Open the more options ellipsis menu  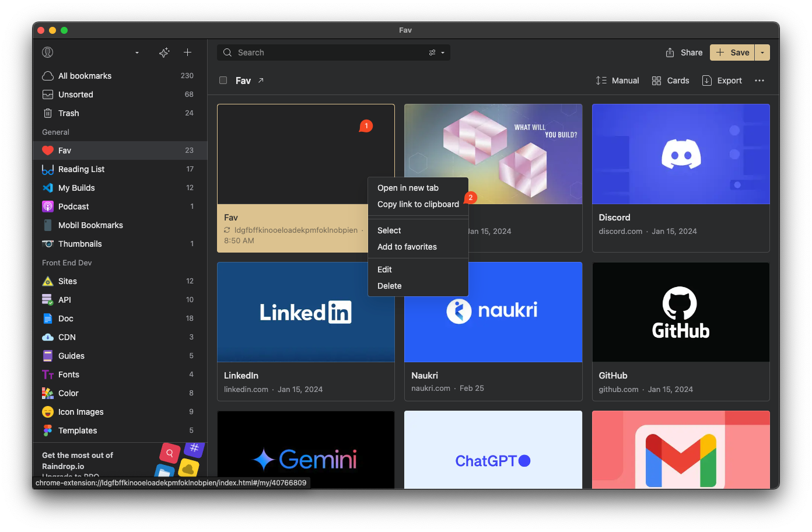(x=759, y=80)
